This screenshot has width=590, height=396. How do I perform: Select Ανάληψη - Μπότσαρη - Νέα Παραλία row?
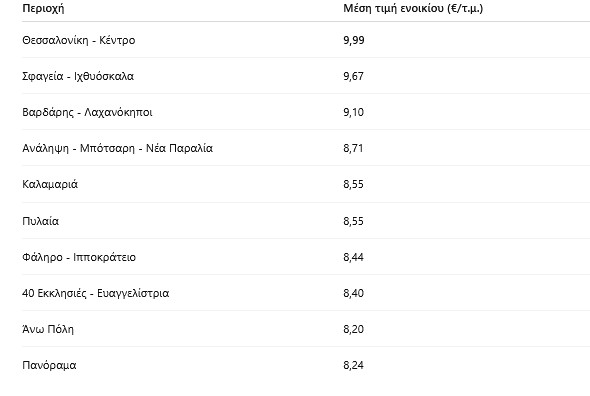click(306, 148)
